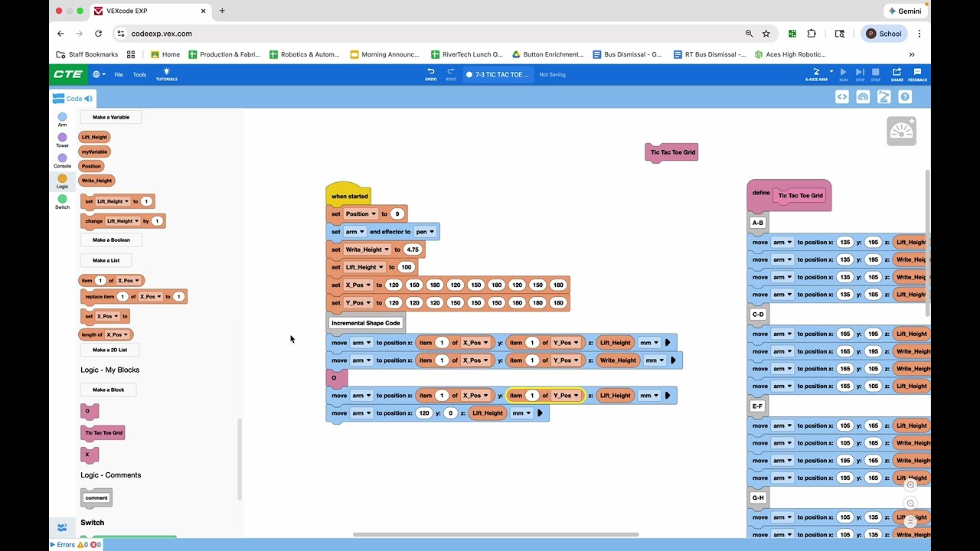Open the code viewer icon

click(841, 97)
